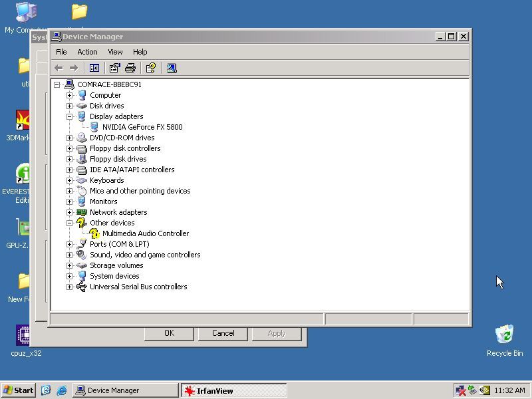Screen dimensions: 532x399
Task: Click the Device Manager taskbar button
Action: [x=125, y=390]
